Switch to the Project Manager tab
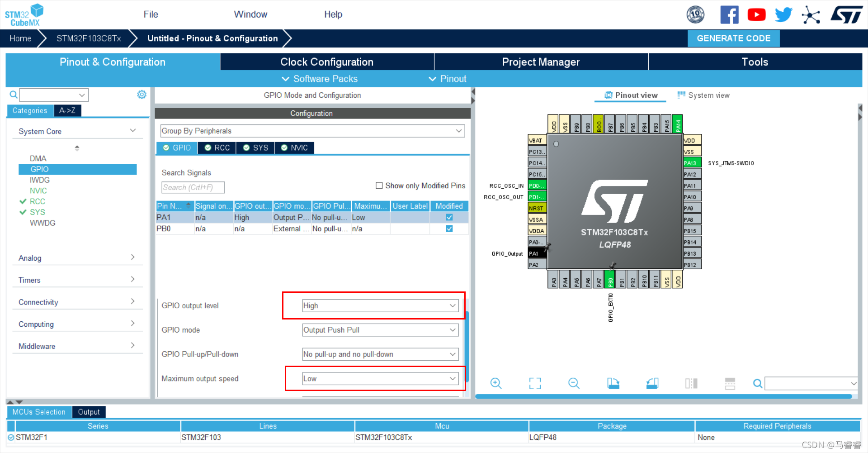This screenshot has height=453, width=868. (541, 62)
